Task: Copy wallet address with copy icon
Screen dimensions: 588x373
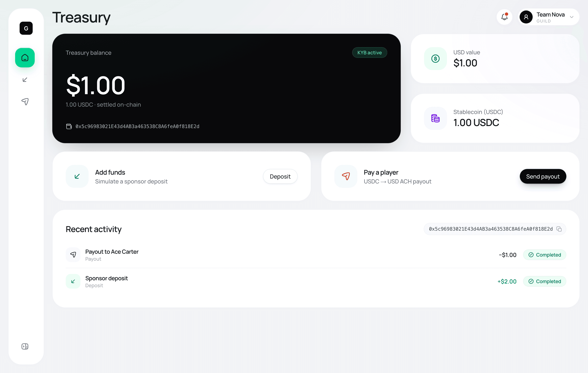Action: [x=559, y=229]
